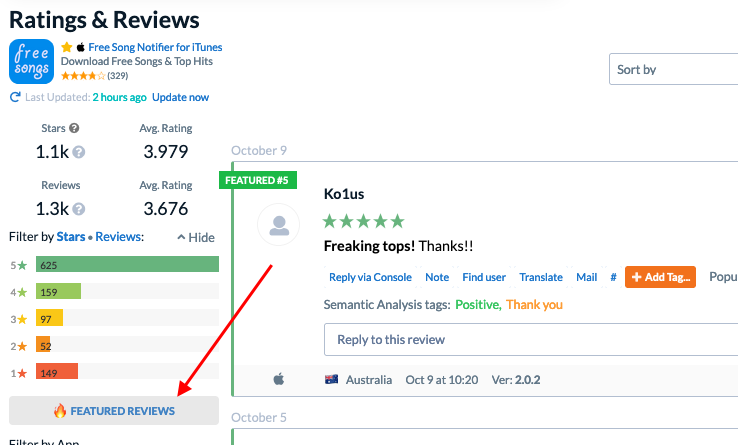Click Reply via Console
Image resolution: width=738 pixels, height=445 pixels.
tap(370, 277)
